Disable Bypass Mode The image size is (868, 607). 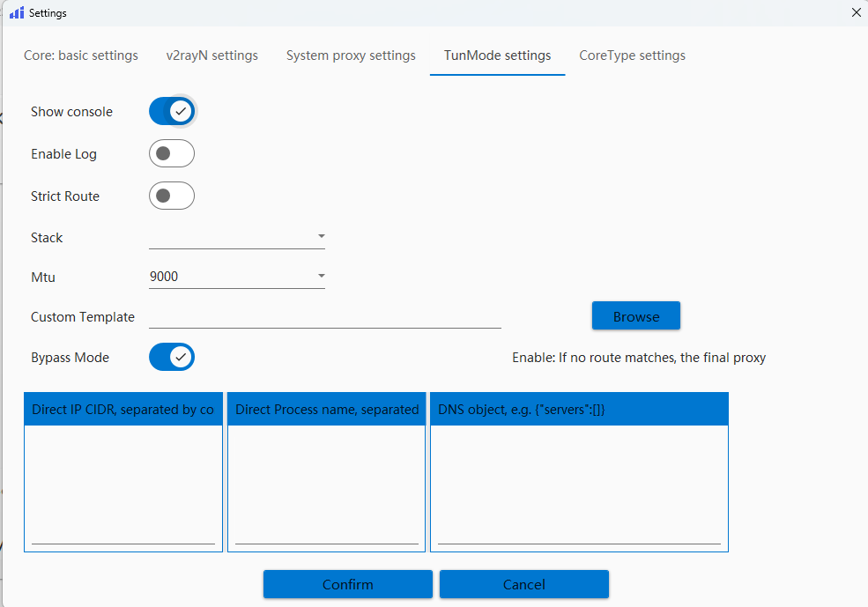click(172, 357)
